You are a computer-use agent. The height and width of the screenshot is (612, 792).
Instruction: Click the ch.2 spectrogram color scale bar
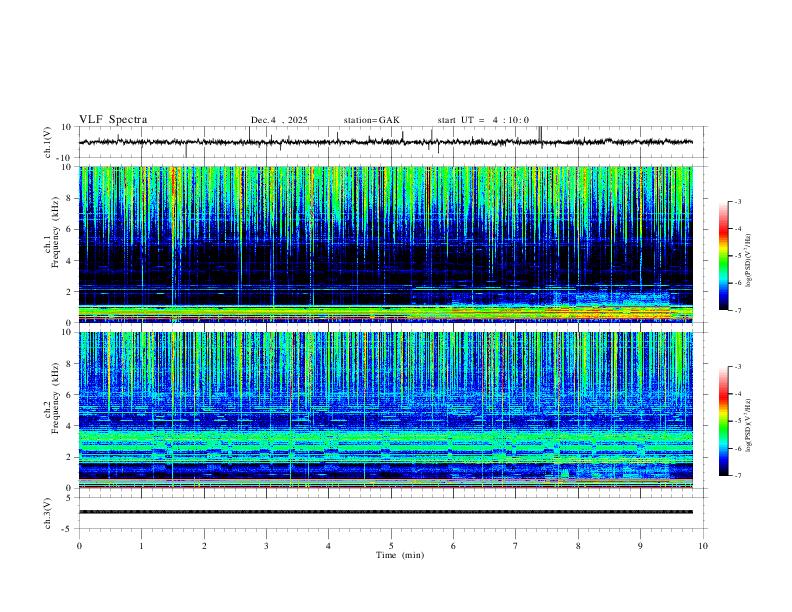(x=724, y=421)
